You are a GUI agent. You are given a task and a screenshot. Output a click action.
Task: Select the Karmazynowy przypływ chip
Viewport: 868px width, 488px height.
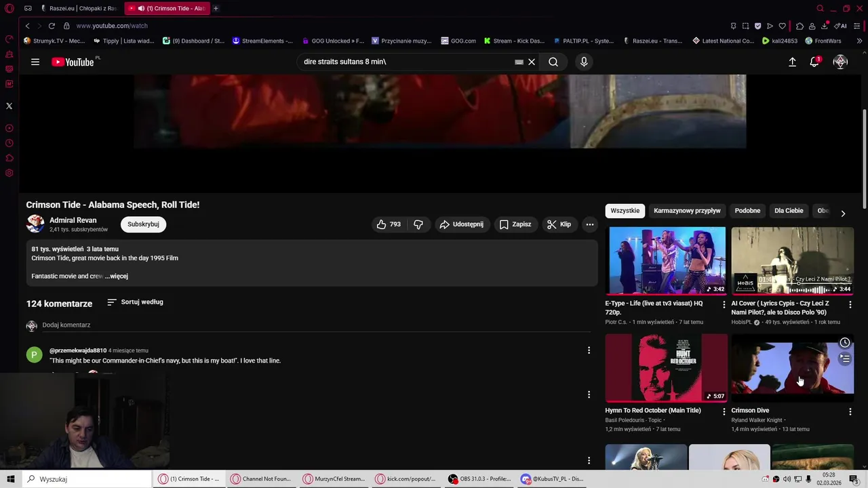[687, 211]
